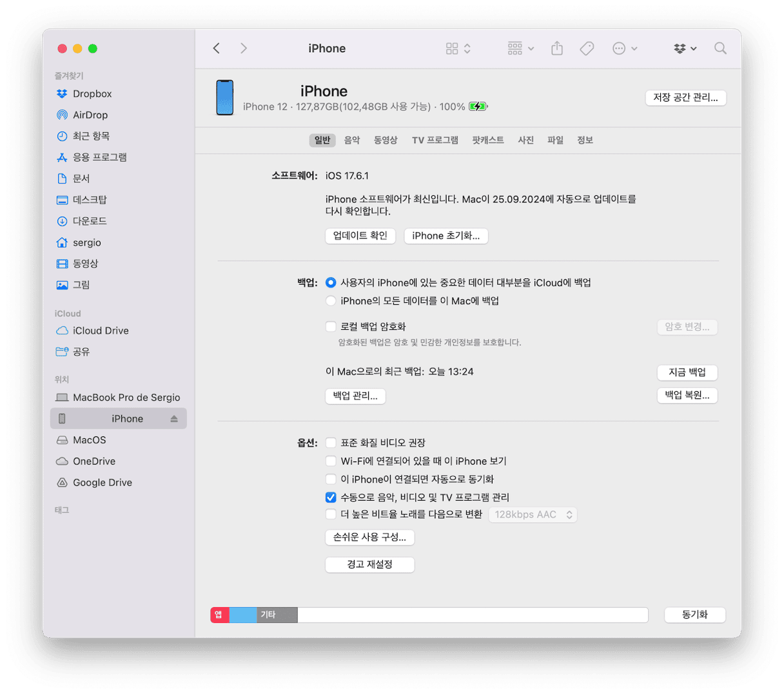Viewport: 784px width, 694px height.
Task: Toggle 자동으로 동기화 checkbox
Action: 331,479
